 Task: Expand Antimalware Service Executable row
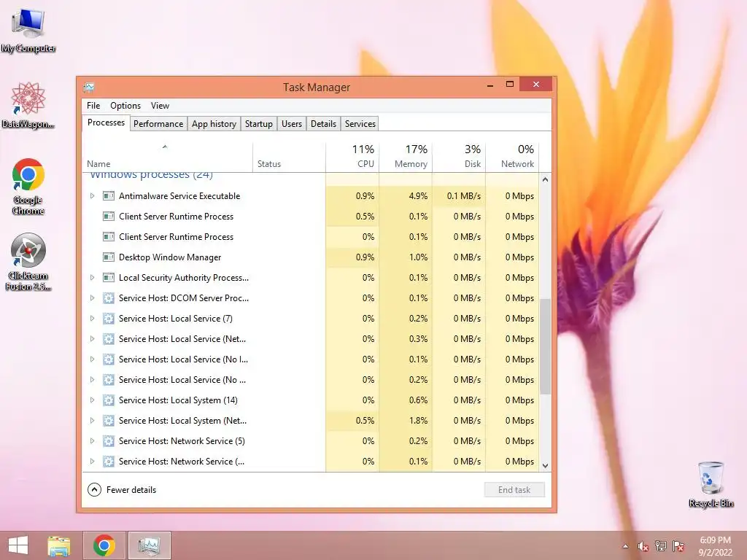coord(93,195)
